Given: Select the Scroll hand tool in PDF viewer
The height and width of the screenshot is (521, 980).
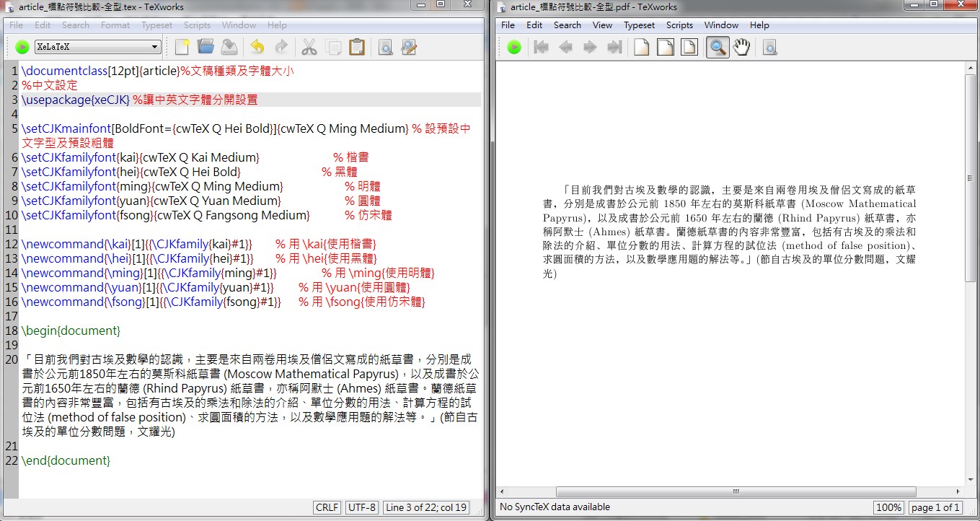Looking at the screenshot, I should (742, 48).
